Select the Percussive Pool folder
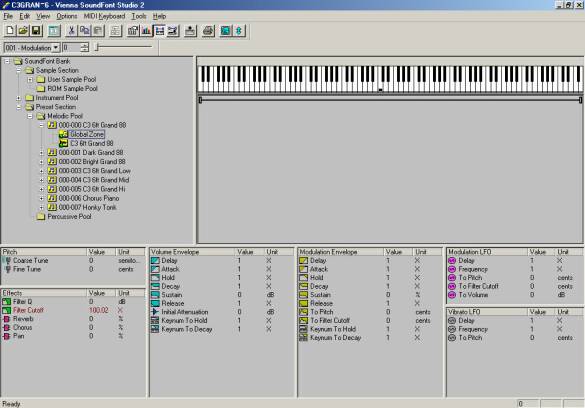This screenshot has height=408, width=585. point(64,217)
